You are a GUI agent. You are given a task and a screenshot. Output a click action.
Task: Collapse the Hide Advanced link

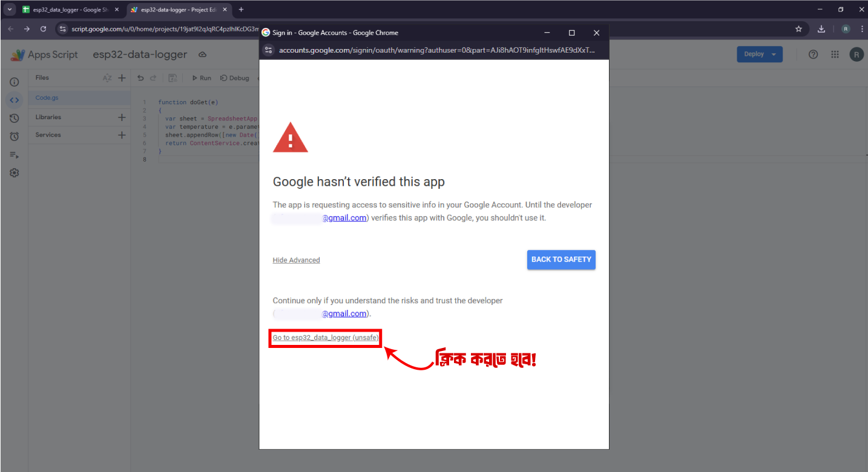tap(296, 260)
